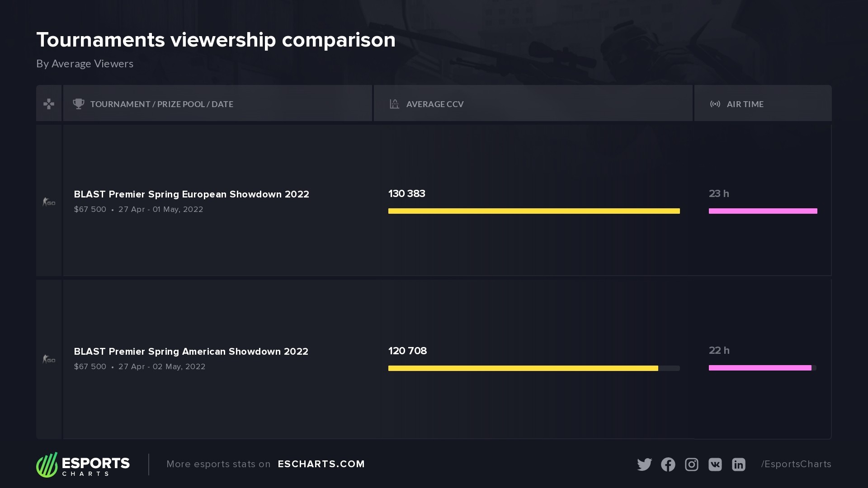
Task: Open the Facebook social icon
Action: coord(668,465)
